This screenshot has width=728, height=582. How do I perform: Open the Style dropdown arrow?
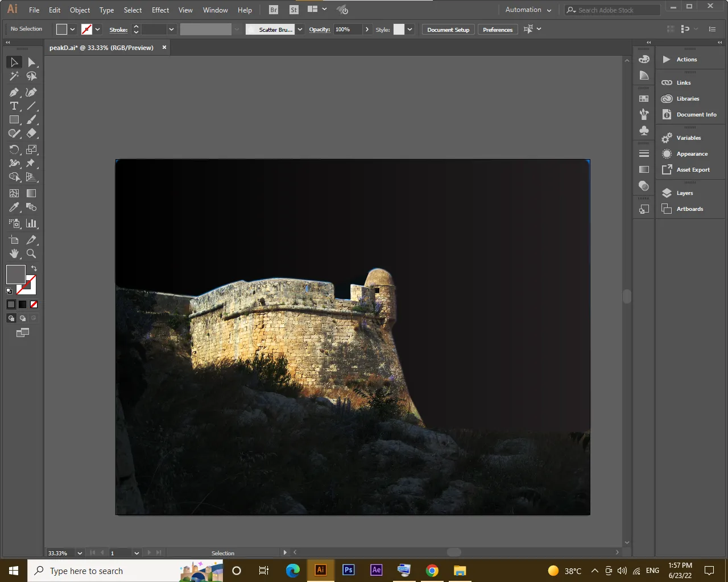pos(409,30)
